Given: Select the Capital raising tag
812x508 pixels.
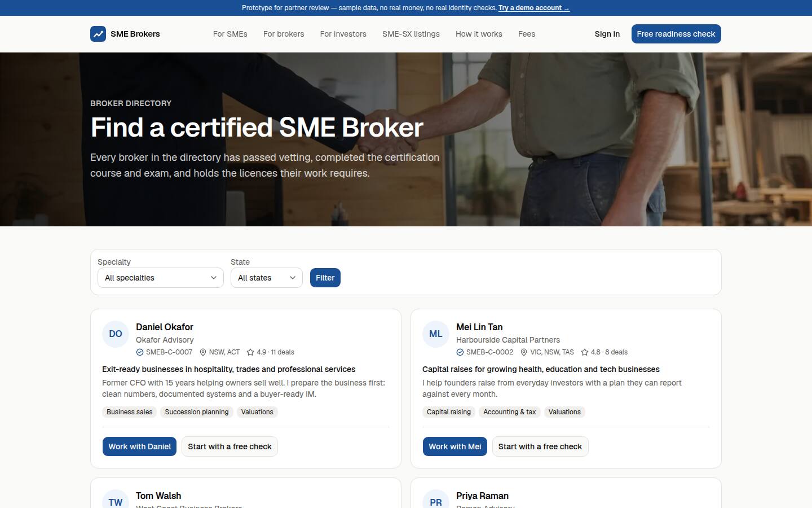Looking at the screenshot, I should pos(449,412).
